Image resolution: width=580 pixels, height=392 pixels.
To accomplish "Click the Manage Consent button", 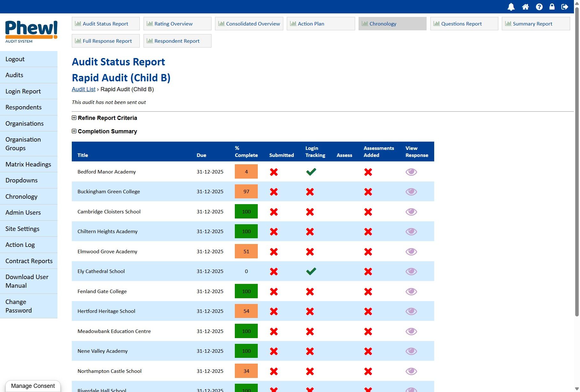I will pos(33,386).
